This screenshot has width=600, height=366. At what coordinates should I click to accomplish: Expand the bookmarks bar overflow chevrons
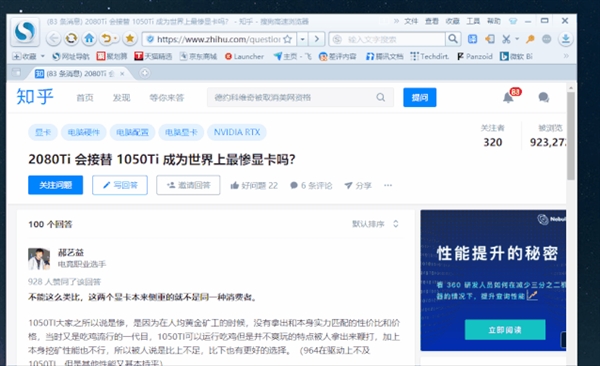[566, 56]
